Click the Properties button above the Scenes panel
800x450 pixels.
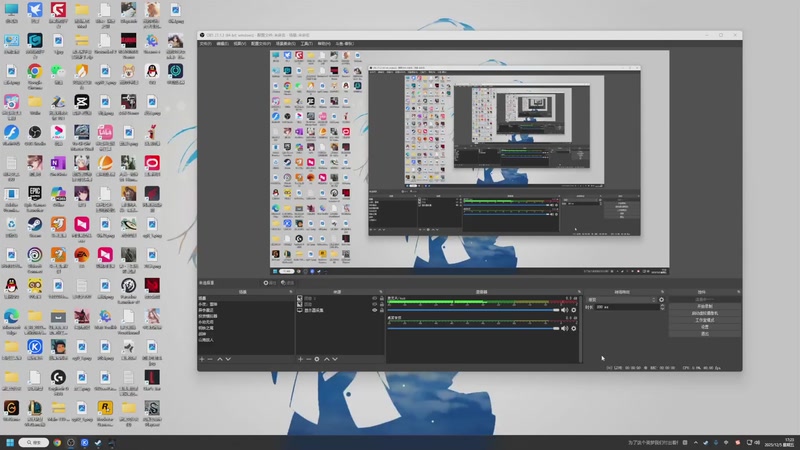point(270,283)
